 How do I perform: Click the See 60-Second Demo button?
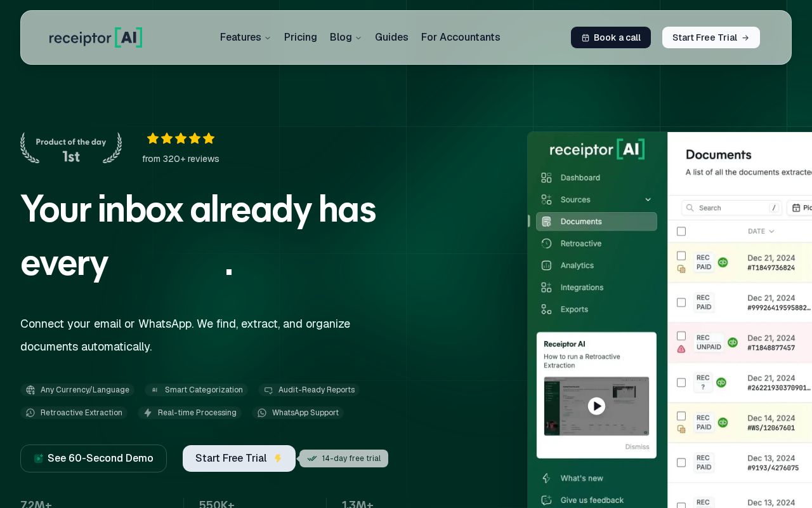(x=93, y=458)
